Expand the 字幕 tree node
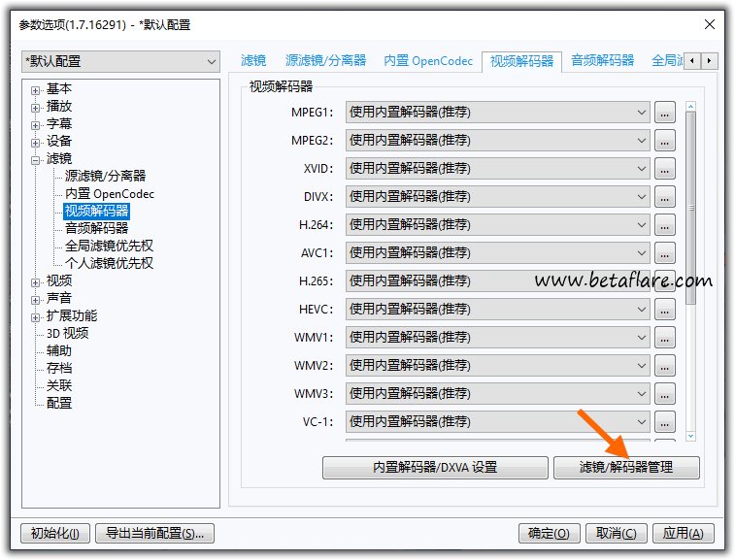This screenshot has height=560, width=735. [36, 124]
